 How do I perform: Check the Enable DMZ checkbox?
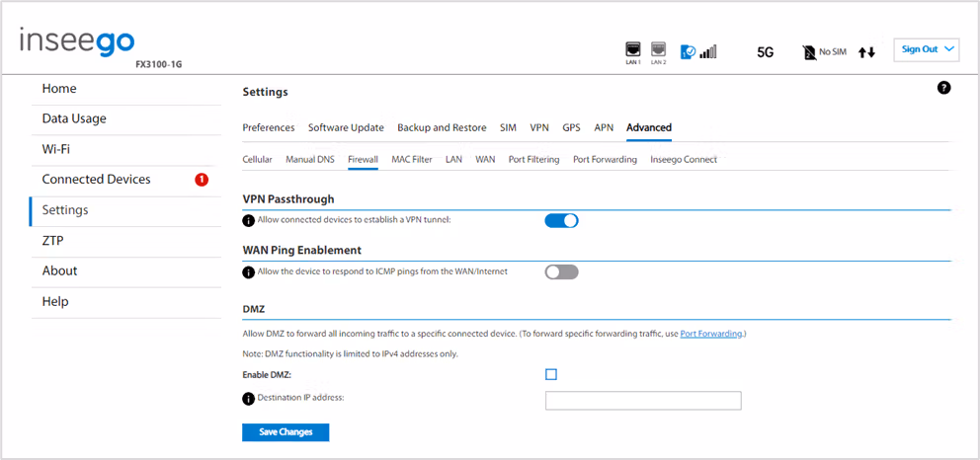pyautogui.click(x=551, y=374)
